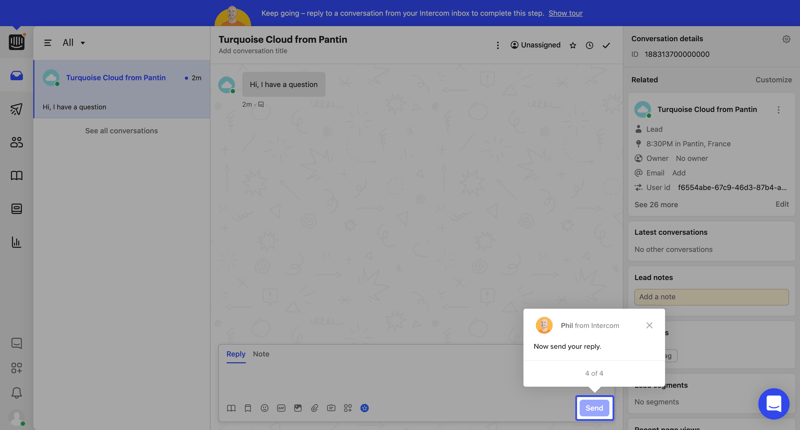This screenshot has height=430, width=800.
Task: Open the Reports bar chart icon
Action: tap(16, 242)
